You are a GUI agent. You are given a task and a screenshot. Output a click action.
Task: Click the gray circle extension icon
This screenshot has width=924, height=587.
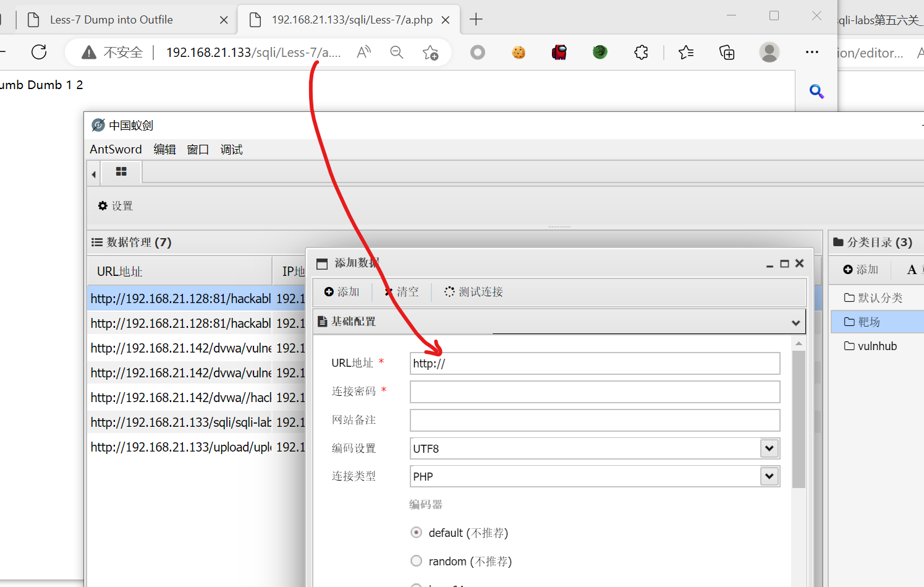click(478, 53)
